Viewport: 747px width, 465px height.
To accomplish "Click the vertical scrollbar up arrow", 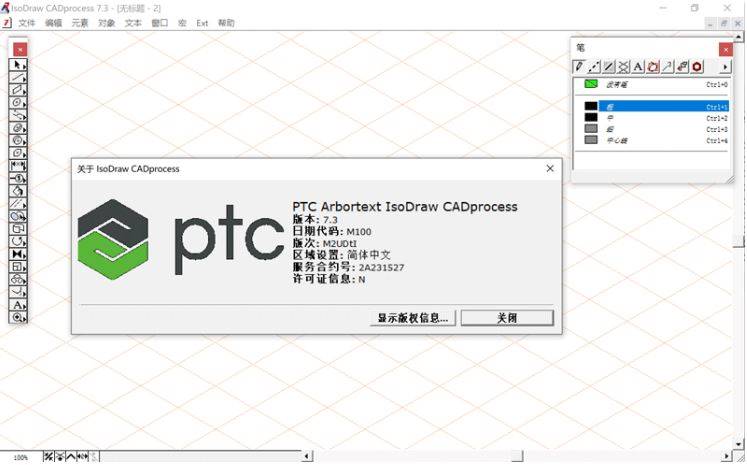I will pyautogui.click(x=739, y=36).
